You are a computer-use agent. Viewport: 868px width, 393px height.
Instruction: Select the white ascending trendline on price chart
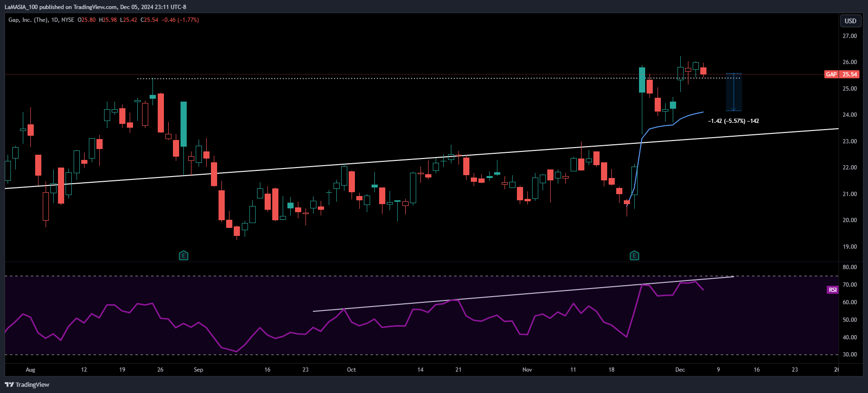pyautogui.click(x=421, y=159)
